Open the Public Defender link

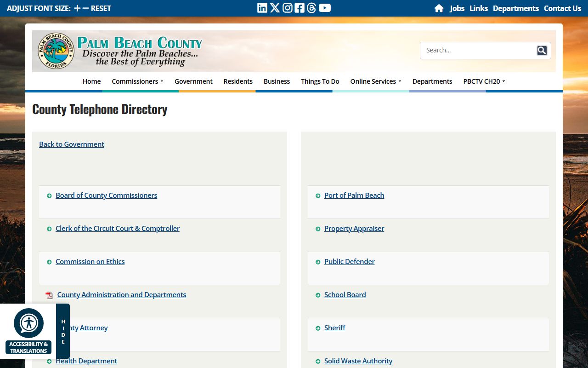(x=350, y=262)
